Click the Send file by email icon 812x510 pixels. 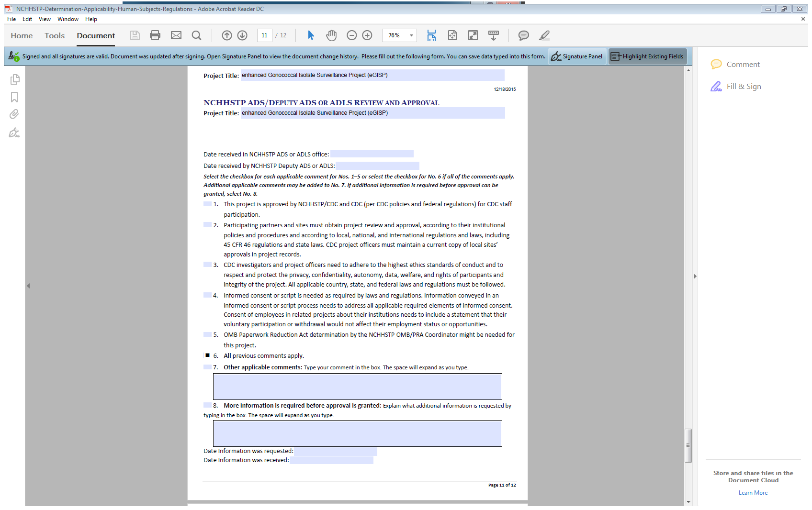pyautogui.click(x=176, y=35)
